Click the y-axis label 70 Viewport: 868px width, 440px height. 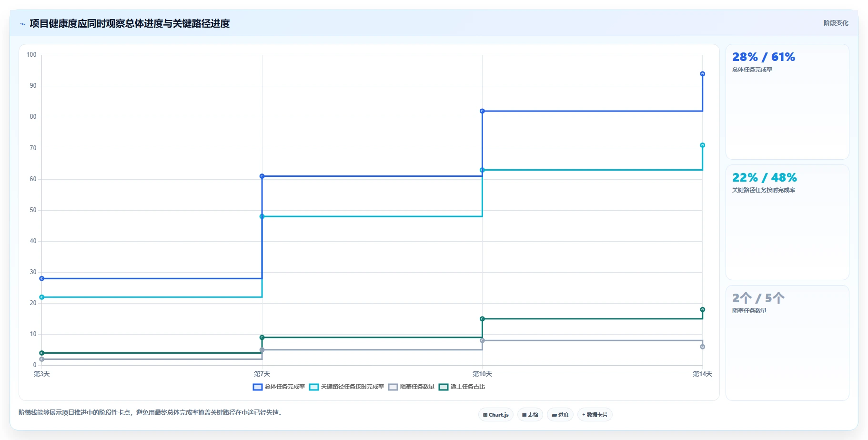[x=33, y=148]
